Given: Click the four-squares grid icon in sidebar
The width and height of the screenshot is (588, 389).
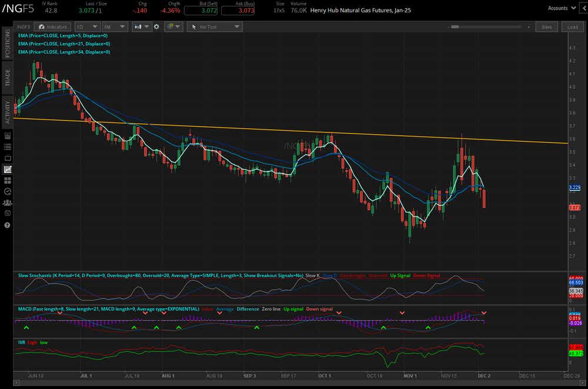Looking at the screenshot, I should coord(6,180).
